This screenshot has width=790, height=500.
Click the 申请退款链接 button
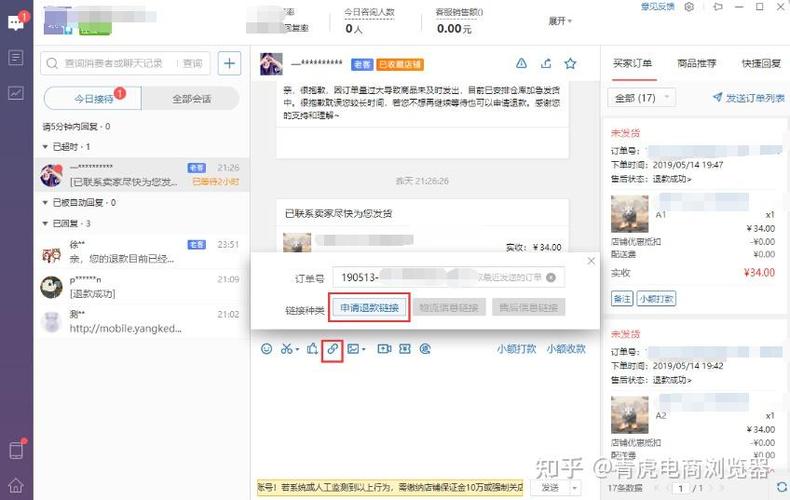point(369,307)
